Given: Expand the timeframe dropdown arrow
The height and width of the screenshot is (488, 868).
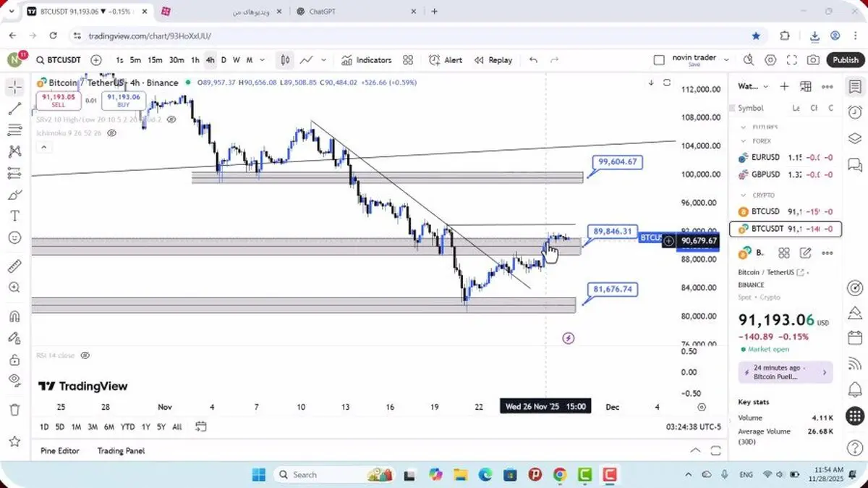Looking at the screenshot, I should pyautogui.click(x=261, y=60).
